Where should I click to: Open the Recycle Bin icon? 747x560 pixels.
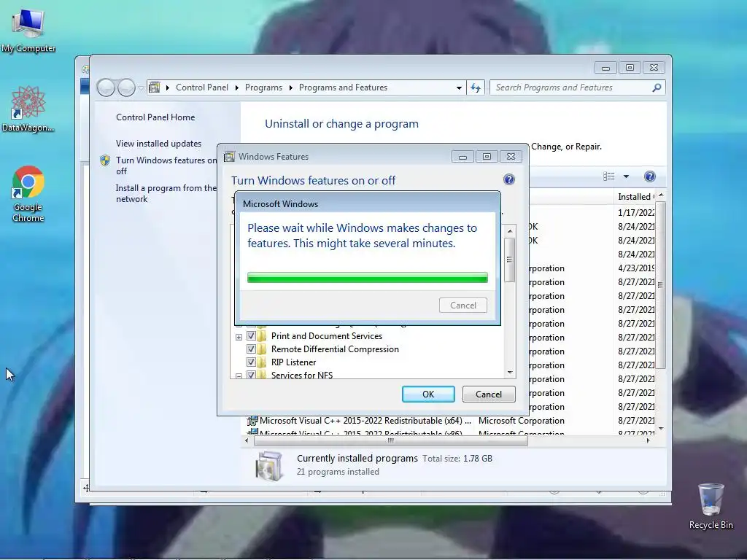point(711,506)
